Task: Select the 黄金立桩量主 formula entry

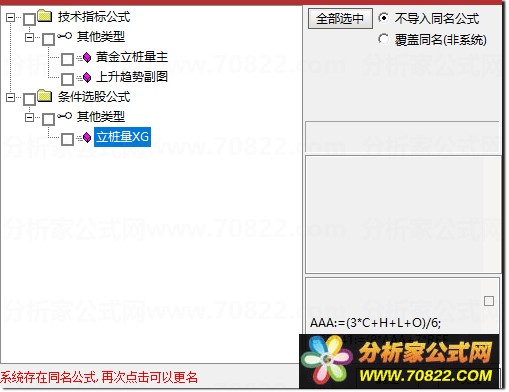Action: point(132,57)
